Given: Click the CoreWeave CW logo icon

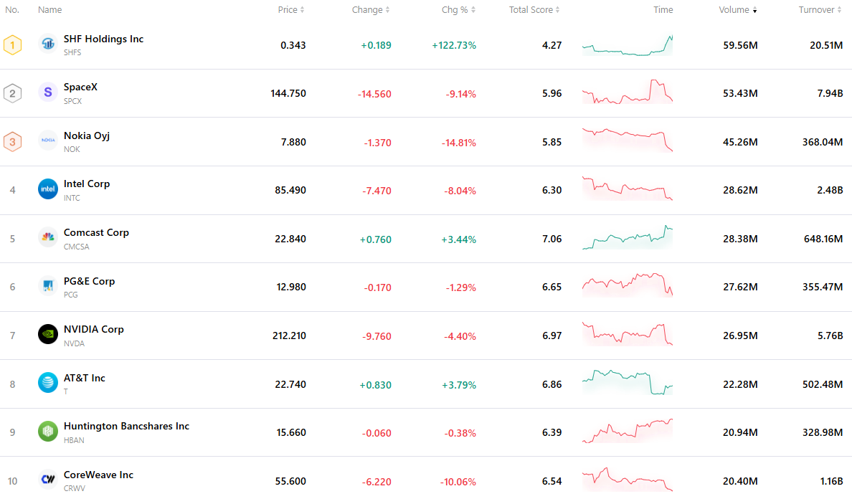Looking at the screenshot, I should click(x=48, y=480).
